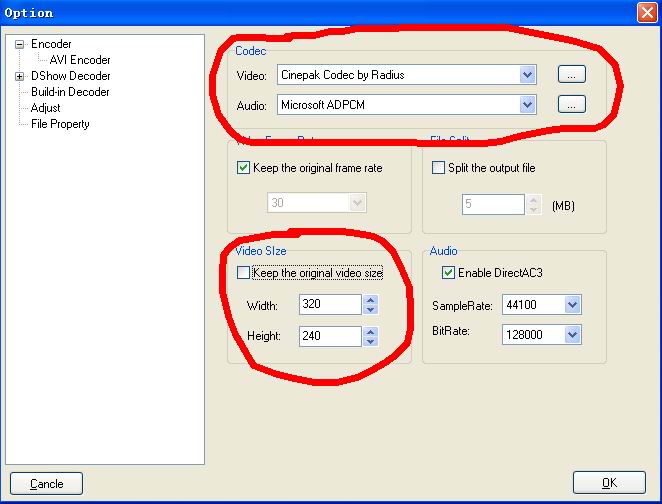Decrease Height with the down arrow

tap(370, 342)
